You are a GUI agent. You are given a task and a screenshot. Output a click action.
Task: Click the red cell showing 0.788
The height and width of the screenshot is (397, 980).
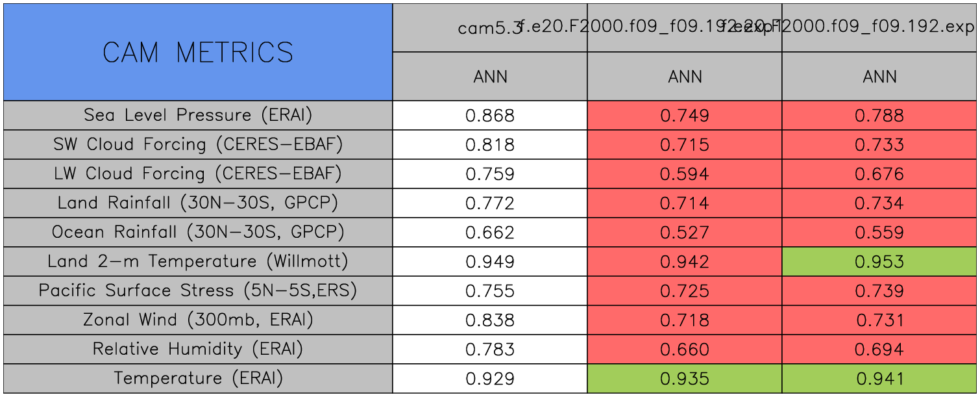click(879, 116)
